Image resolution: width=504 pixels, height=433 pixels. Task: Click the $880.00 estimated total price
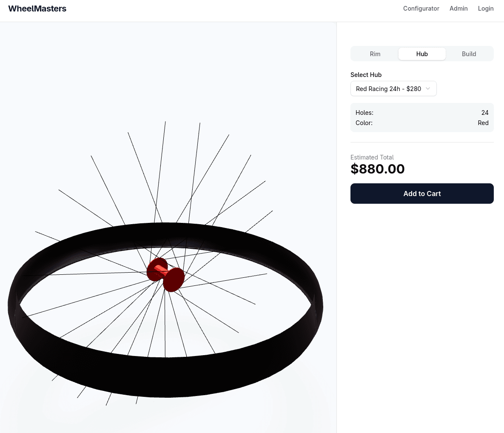378,169
